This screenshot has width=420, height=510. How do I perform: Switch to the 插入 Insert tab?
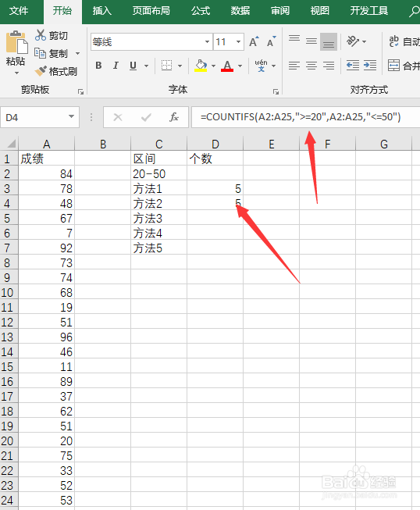click(101, 11)
